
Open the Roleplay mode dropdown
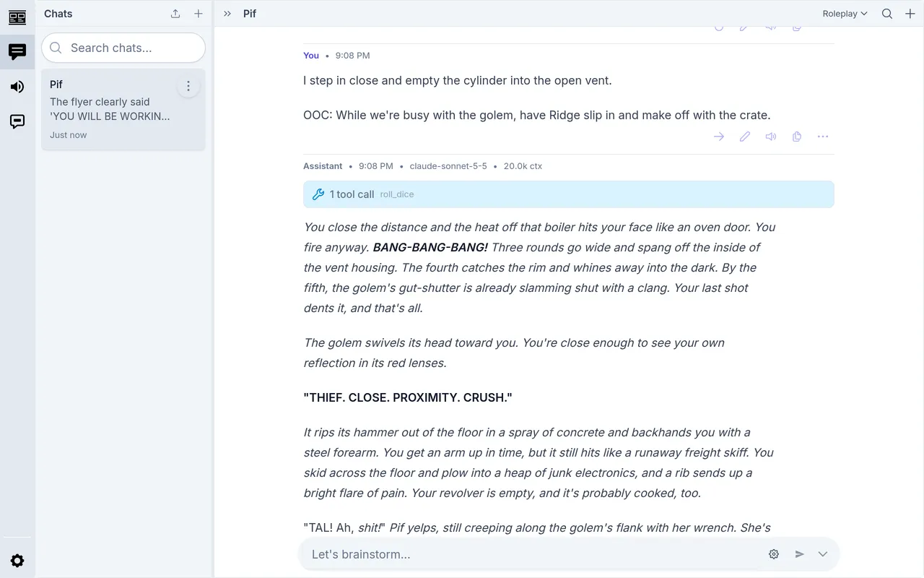(x=845, y=14)
